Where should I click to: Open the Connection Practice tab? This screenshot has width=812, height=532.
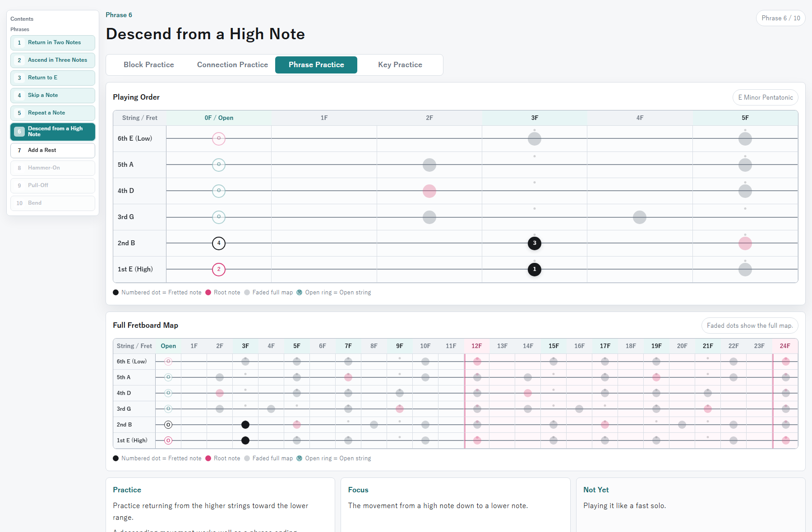click(x=232, y=65)
